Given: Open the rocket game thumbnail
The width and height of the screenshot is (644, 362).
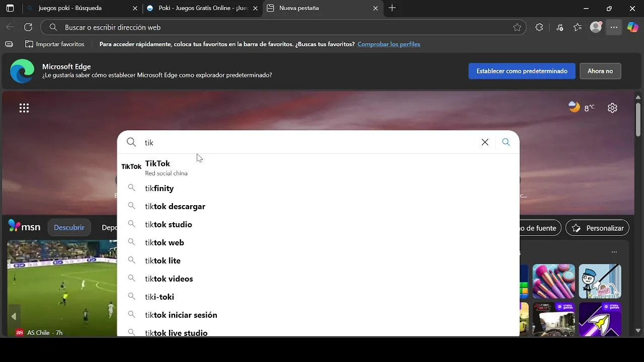Looking at the screenshot, I should tap(600, 319).
